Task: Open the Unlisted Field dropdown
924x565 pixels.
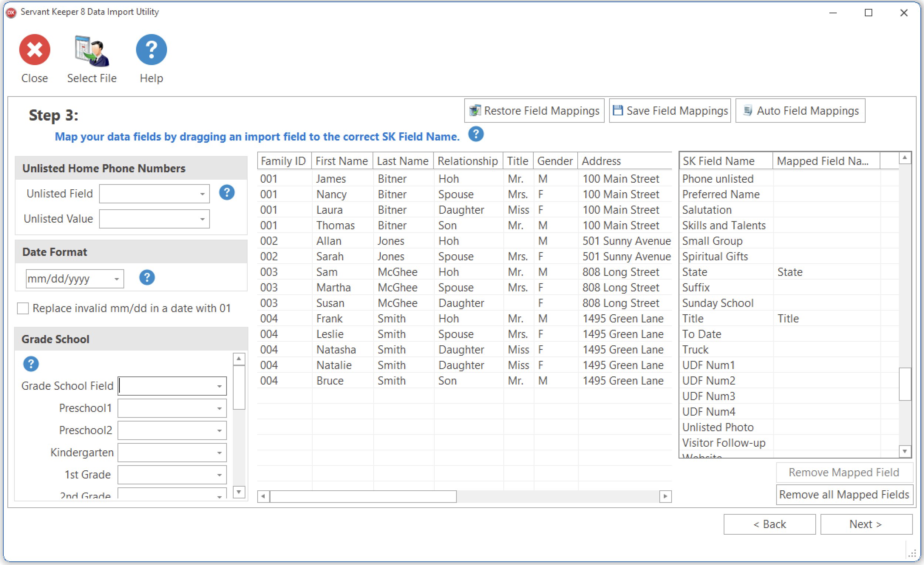Action: [202, 194]
